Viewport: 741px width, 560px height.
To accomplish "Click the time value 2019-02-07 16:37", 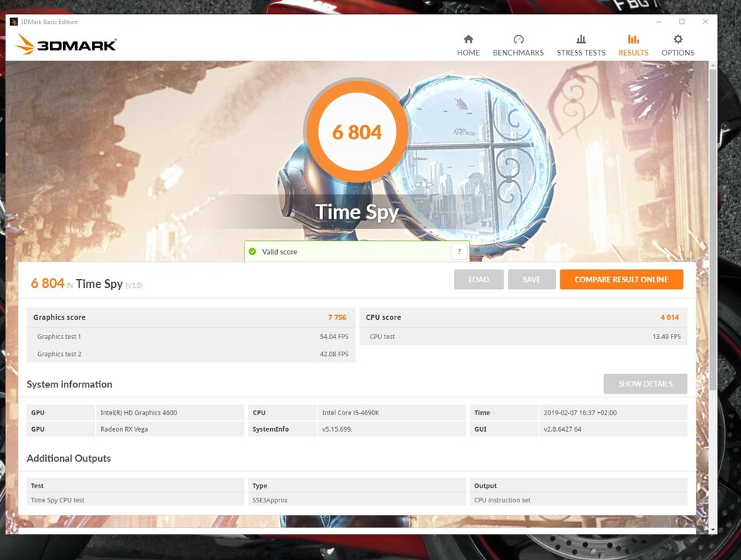I will (x=613, y=413).
